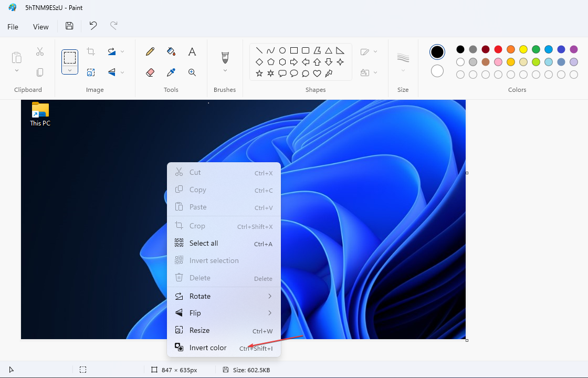Select Color 1 black foreground circle
The height and width of the screenshot is (378, 588).
[437, 52]
